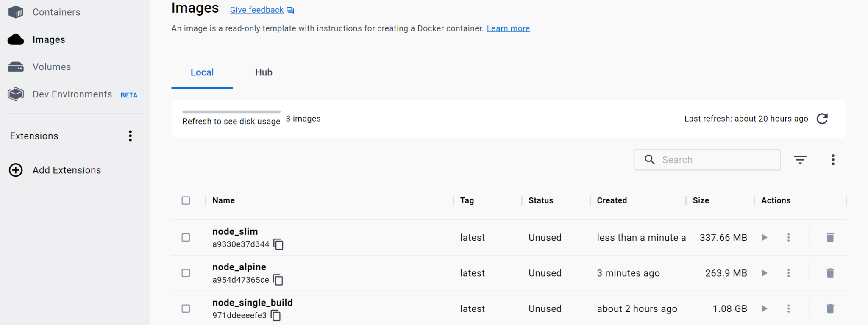Copy the node_single_build image ID
868x325 pixels.
[x=275, y=315]
